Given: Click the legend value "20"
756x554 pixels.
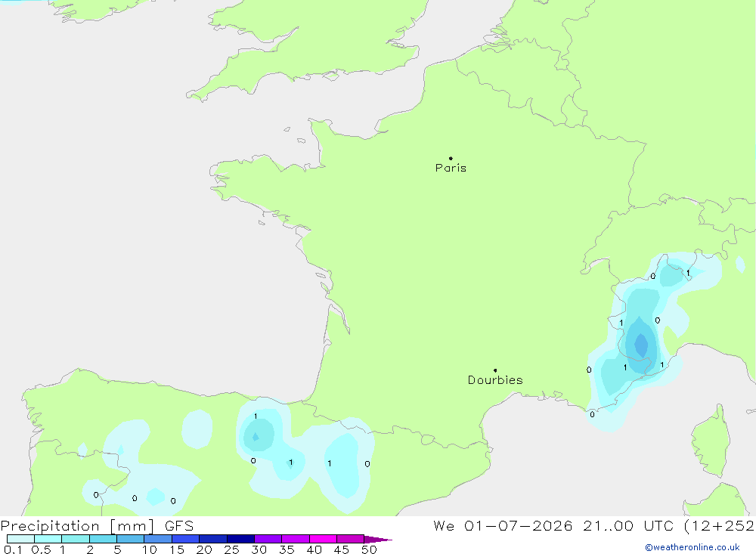Looking at the screenshot, I should tap(204, 549).
